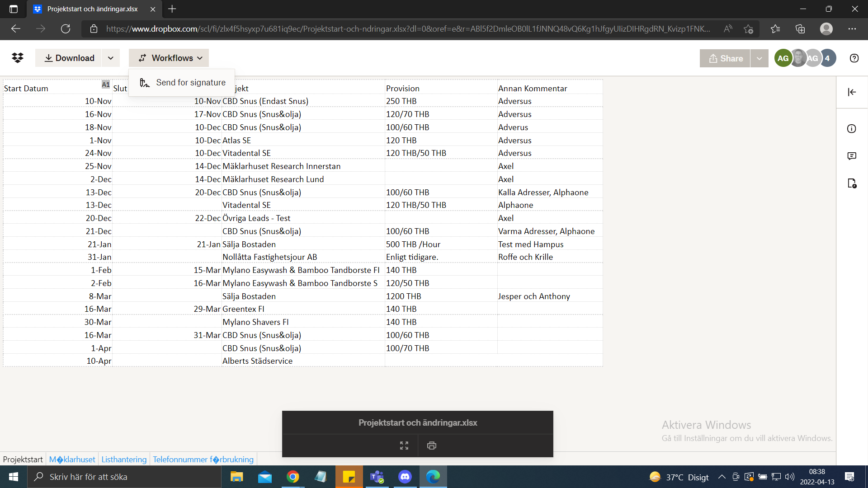Click the Dropbox home icon
This screenshot has width=868, height=488.
pos(18,58)
